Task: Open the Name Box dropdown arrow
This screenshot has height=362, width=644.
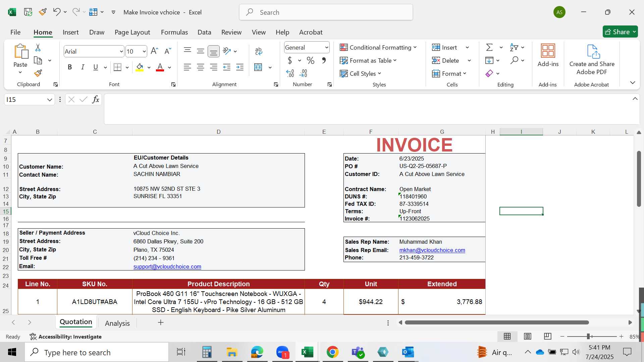Action: [50, 100]
